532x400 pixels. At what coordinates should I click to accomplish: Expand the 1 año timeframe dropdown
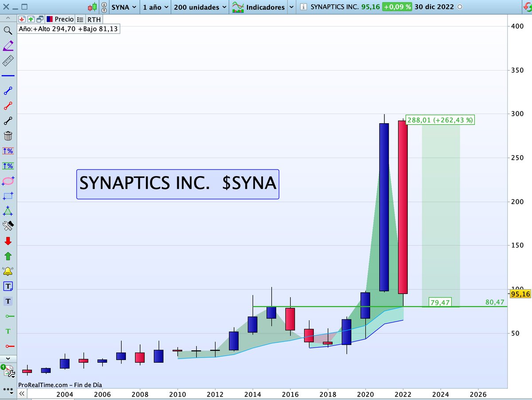(155, 7)
